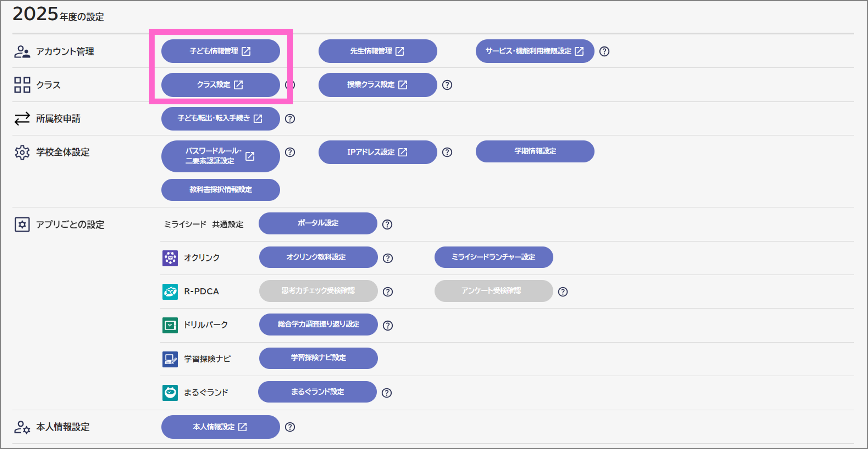Open 本人情報設定 button
Image resolution: width=868 pixels, height=449 pixels.
tap(220, 427)
